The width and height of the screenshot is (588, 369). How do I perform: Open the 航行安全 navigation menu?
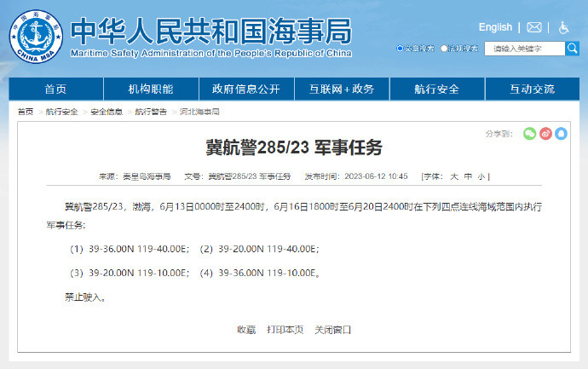pyautogui.click(x=437, y=89)
